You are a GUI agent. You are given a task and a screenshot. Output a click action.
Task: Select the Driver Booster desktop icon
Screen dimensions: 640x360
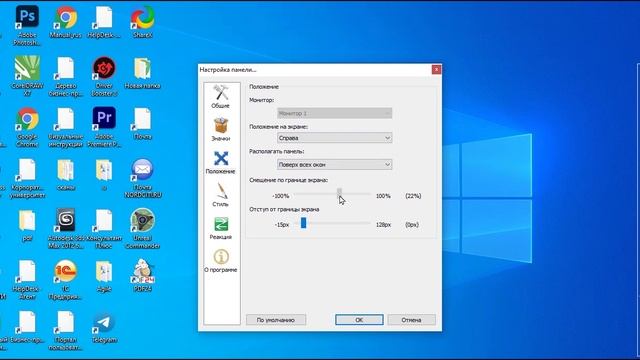coord(104,76)
